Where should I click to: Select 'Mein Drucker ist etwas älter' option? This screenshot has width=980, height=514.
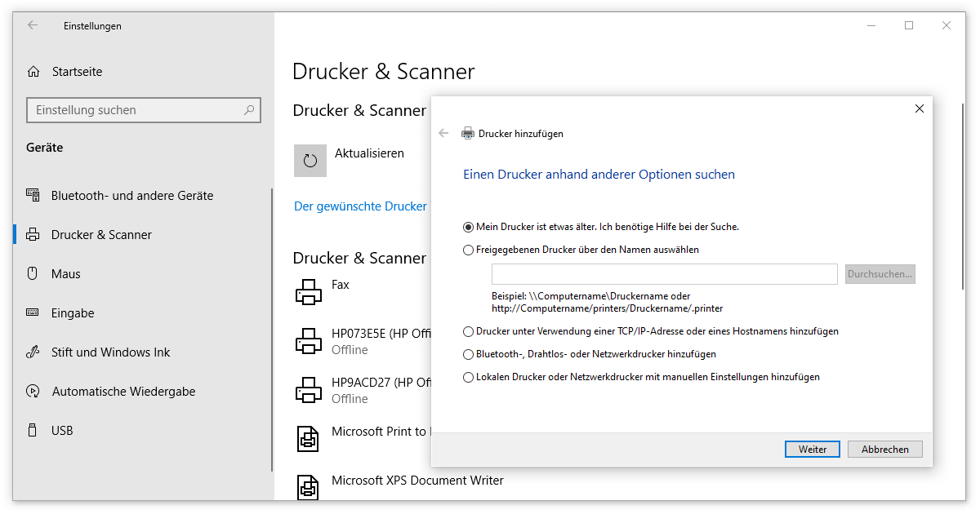[468, 227]
